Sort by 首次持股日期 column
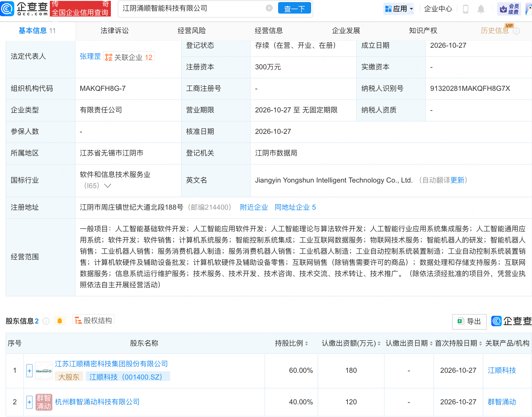 (x=480, y=343)
